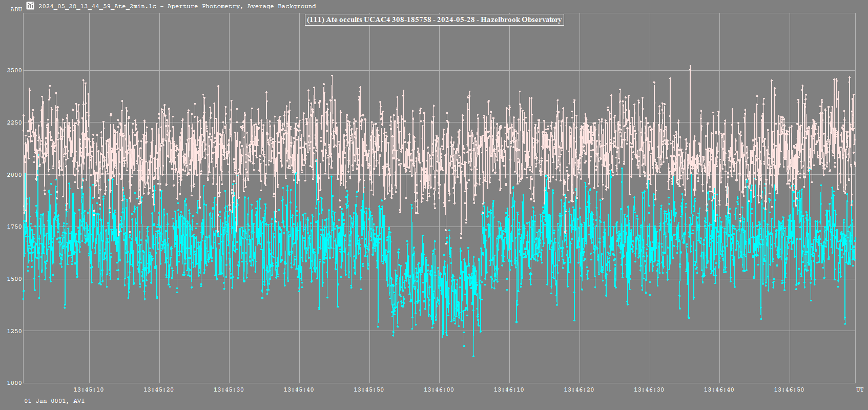Click the 2500 Y-axis value
Image resolution: width=868 pixels, height=410 pixels.
click(x=14, y=70)
